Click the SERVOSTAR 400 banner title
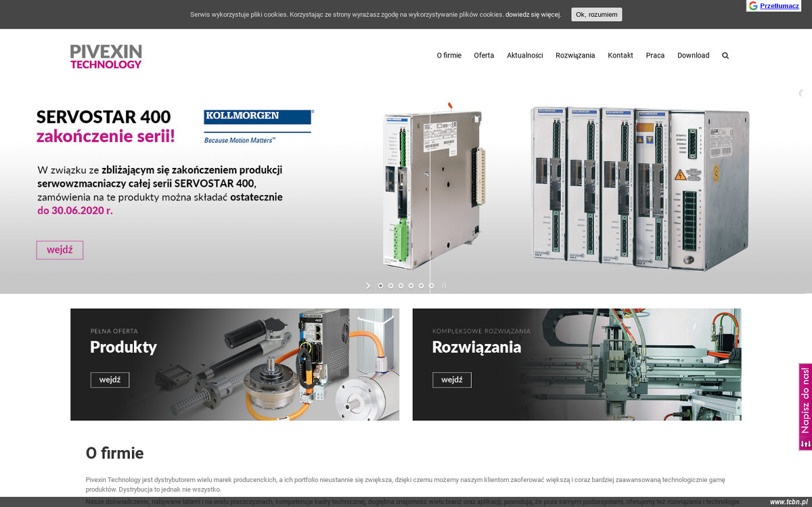The image size is (812, 507). tap(104, 116)
